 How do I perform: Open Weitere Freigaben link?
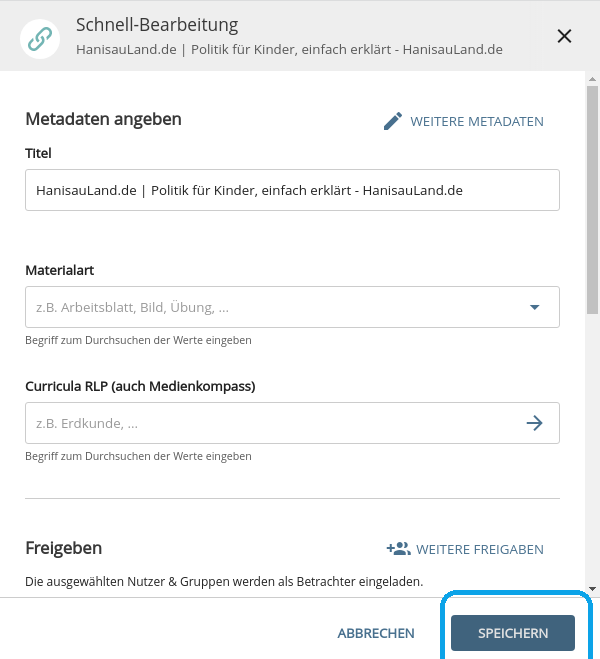click(x=480, y=549)
